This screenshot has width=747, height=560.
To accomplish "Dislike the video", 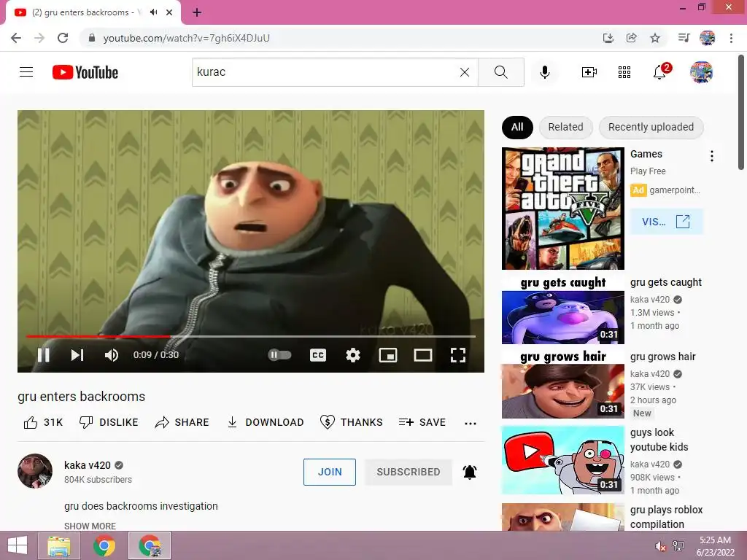I will (x=109, y=422).
